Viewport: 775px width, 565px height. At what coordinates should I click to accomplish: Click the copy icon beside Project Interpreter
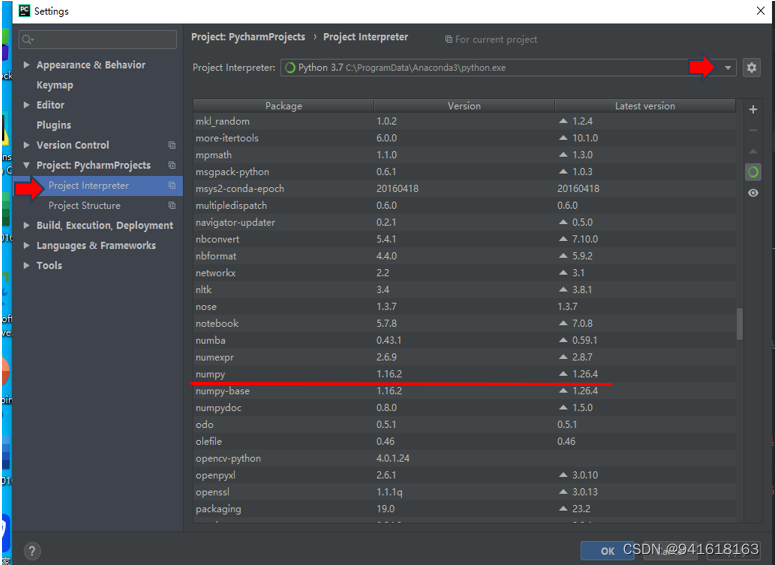pyautogui.click(x=172, y=185)
